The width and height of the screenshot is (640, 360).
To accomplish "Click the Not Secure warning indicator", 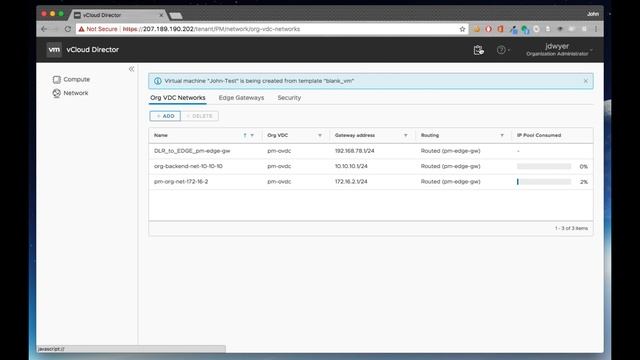I will [98, 29].
